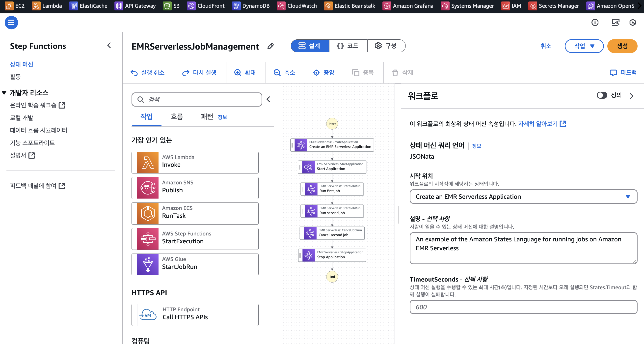Click the zoom in (확대) magnifier icon
This screenshot has width=644, height=344.
(x=238, y=73)
